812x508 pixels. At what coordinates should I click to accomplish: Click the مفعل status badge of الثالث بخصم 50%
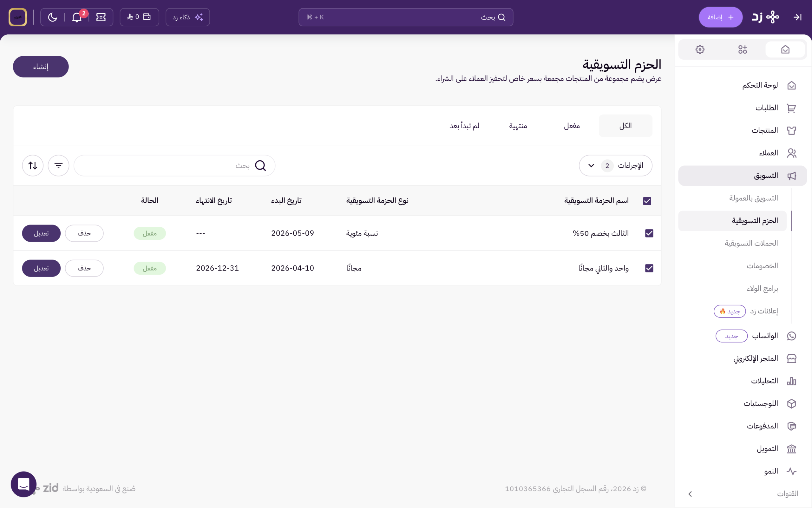tap(150, 233)
